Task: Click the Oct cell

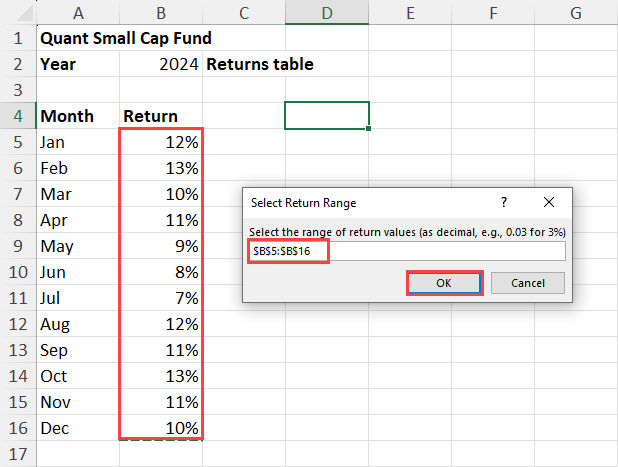Action: [x=78, y=376]
